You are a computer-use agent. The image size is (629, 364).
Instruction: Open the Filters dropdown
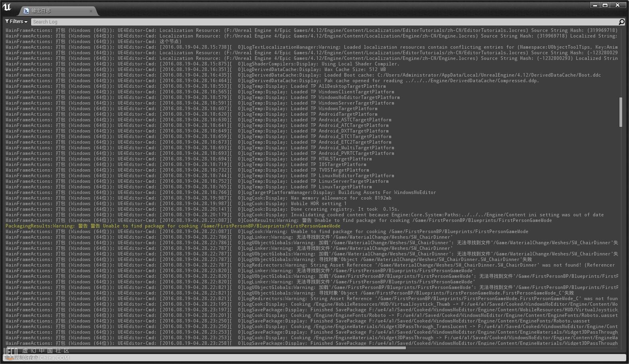click(x=16, y=22)
